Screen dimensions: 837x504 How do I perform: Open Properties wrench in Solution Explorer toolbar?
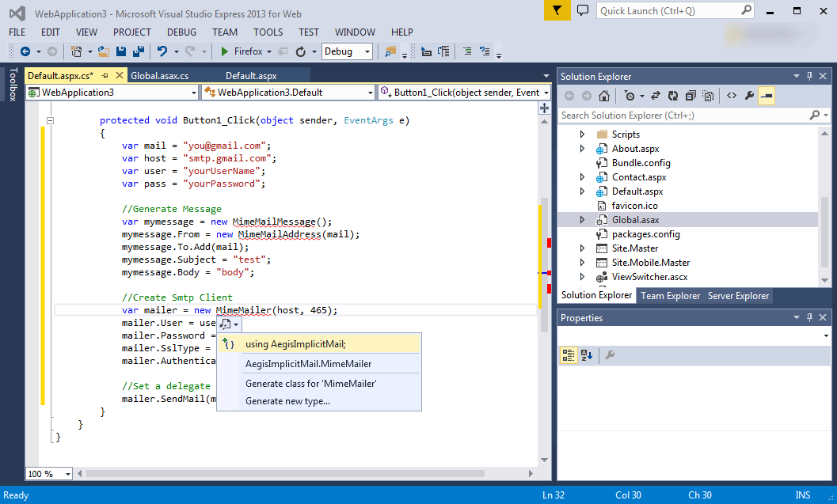click(749, 96)
